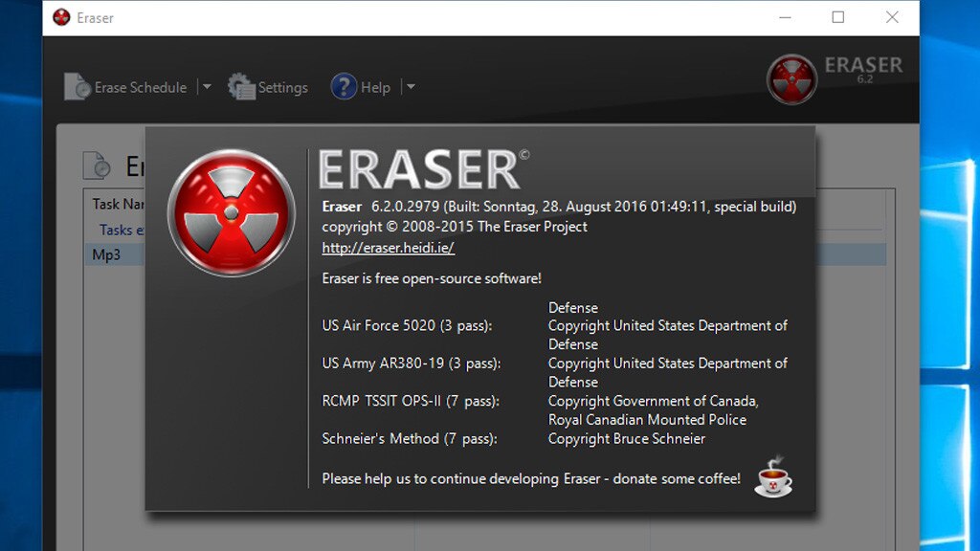Viewport: 980px width, 551px height.
Task: Click the document-clock icon in the schedule header
Action: pyautogui.click(x=96, y=165)
